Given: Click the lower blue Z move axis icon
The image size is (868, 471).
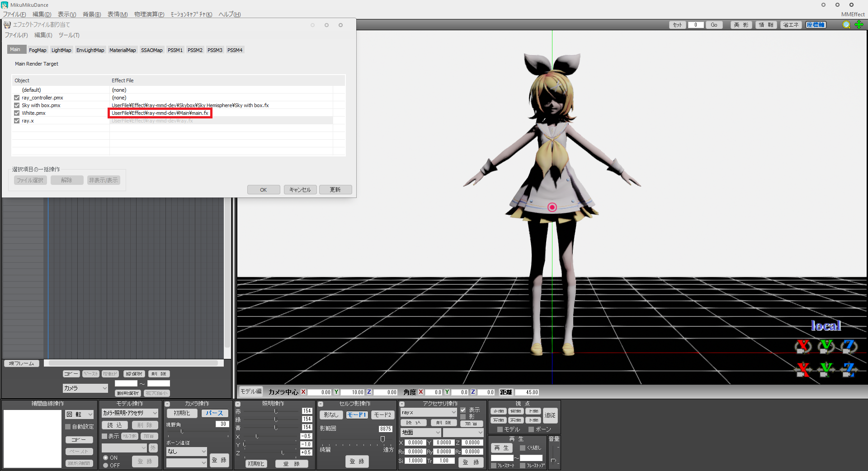Looking at the screenshot, I should tap(849, 369).
